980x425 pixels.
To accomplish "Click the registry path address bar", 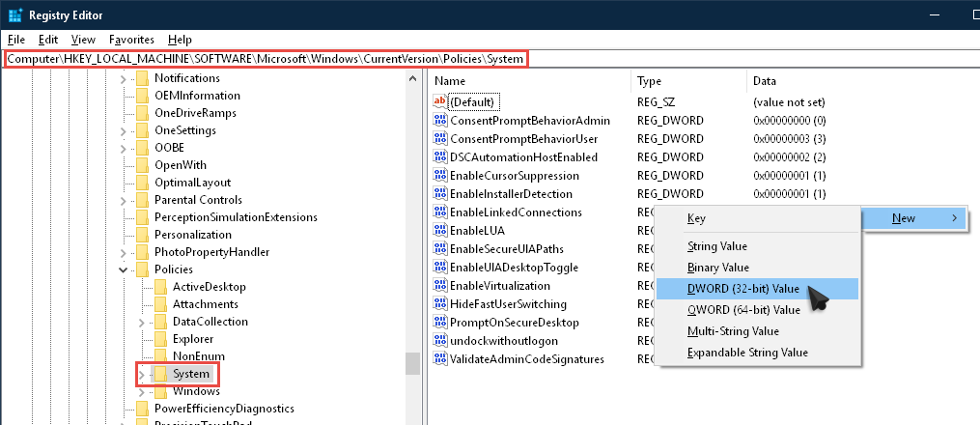I will 490,59.
